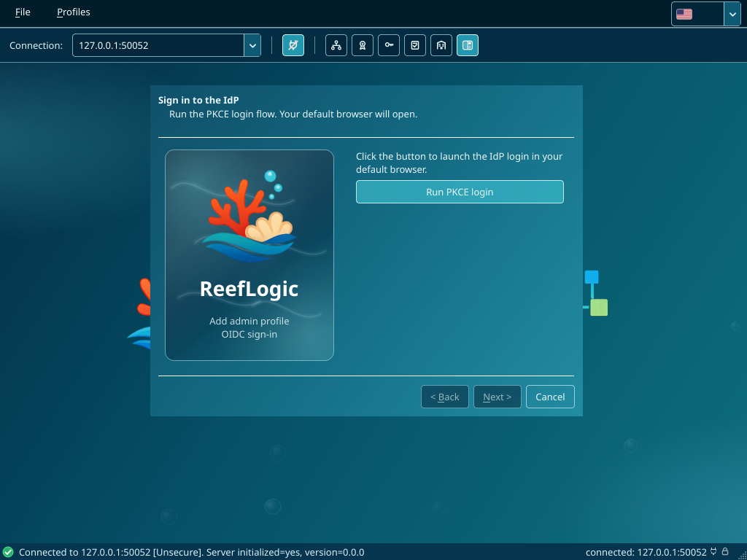
Task: Click the 'Connected to 127.0.0.1:50052 [Unsecure]' status message
Action: pos(192,553)
